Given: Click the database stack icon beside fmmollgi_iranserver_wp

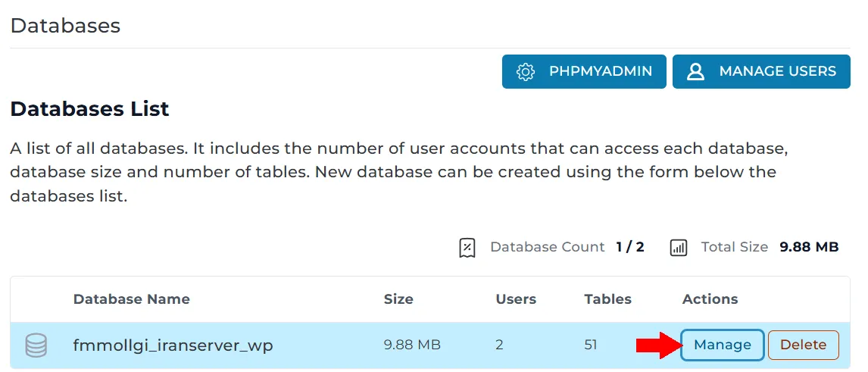Looking at the screenshot, I should (x=36, y=345).
